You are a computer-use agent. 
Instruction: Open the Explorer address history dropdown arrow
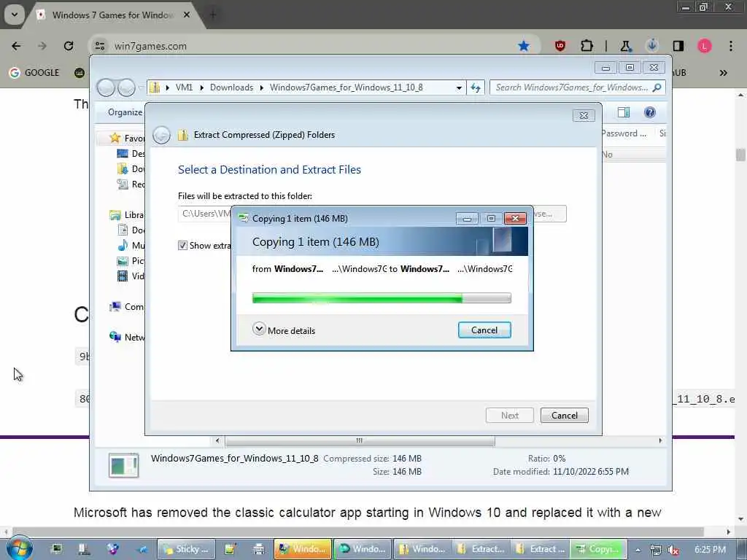[x=459, y=87]
